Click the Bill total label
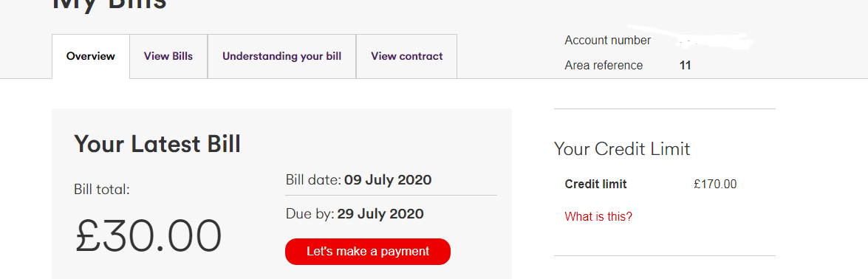The image size is (868, 279). [x=102, y=189]
